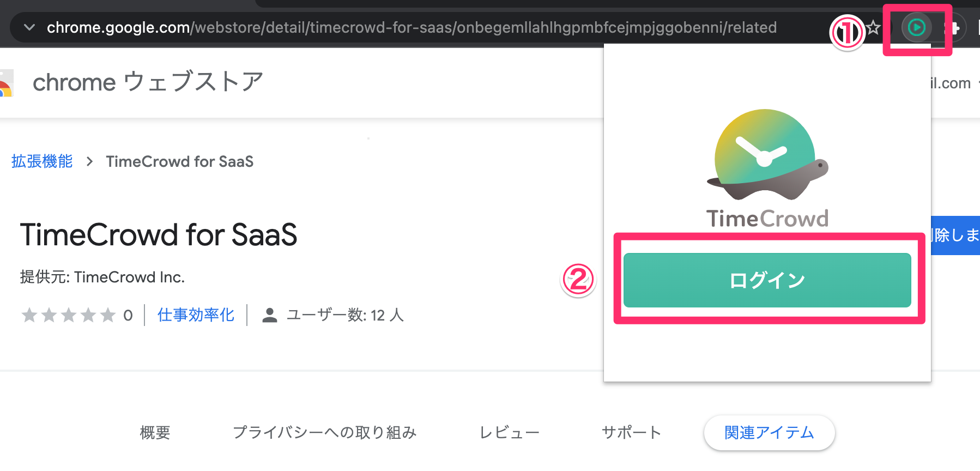
Task: Select the 関連アイテム tab
Action: 769,432
